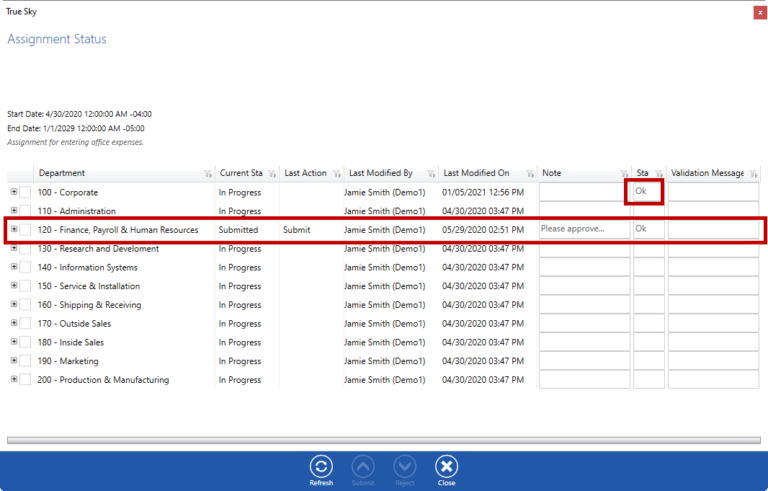Select checkbox beside 190 - Marketing
768x491 pixels.
(x=26, y=361)
